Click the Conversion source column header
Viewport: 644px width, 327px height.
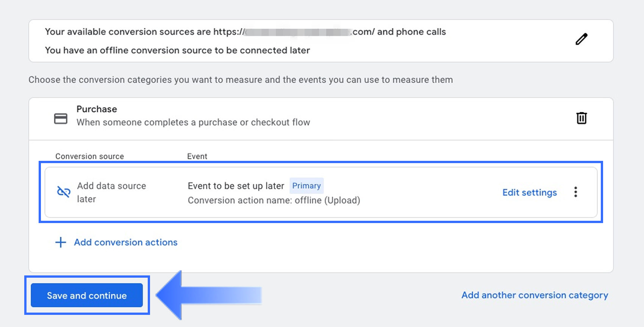[89, 156]
